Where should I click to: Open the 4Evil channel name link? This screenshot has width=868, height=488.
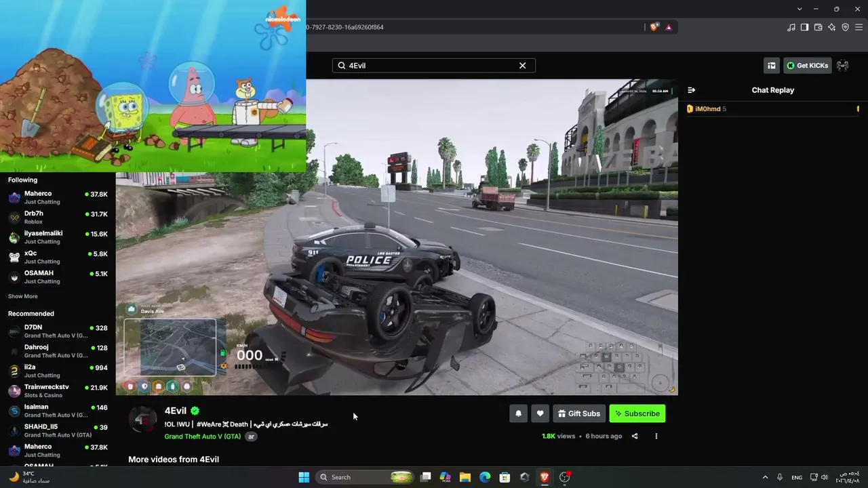pos(176,411)
